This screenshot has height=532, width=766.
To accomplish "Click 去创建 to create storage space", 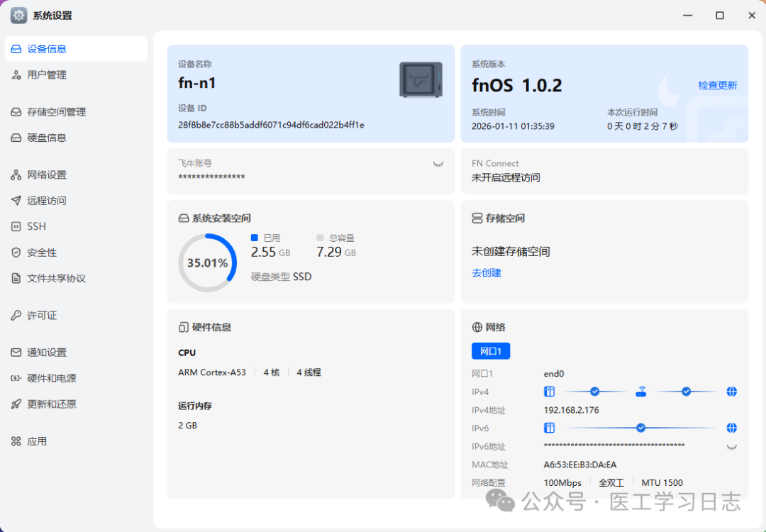I will pos(486,272).
